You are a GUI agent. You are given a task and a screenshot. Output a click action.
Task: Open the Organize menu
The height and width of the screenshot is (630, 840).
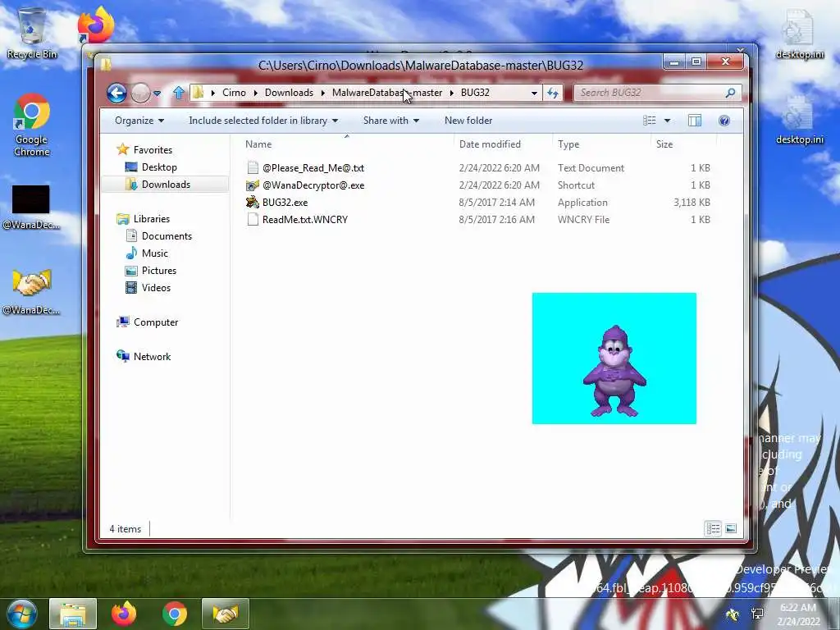pyautogui.click(x=139, y=121)
